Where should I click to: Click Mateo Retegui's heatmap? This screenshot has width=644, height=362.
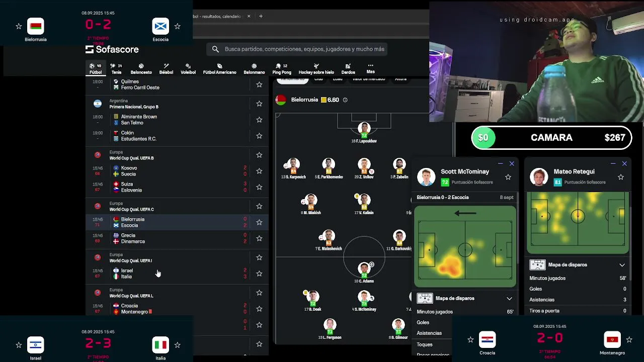[x=578, y=222]
